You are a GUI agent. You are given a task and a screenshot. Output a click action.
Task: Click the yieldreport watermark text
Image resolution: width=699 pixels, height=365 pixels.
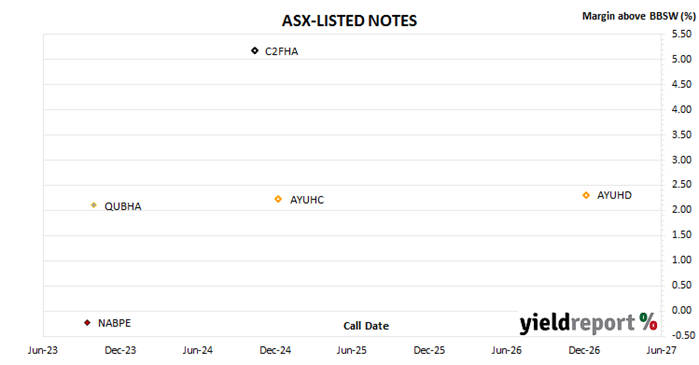[578, 323]
